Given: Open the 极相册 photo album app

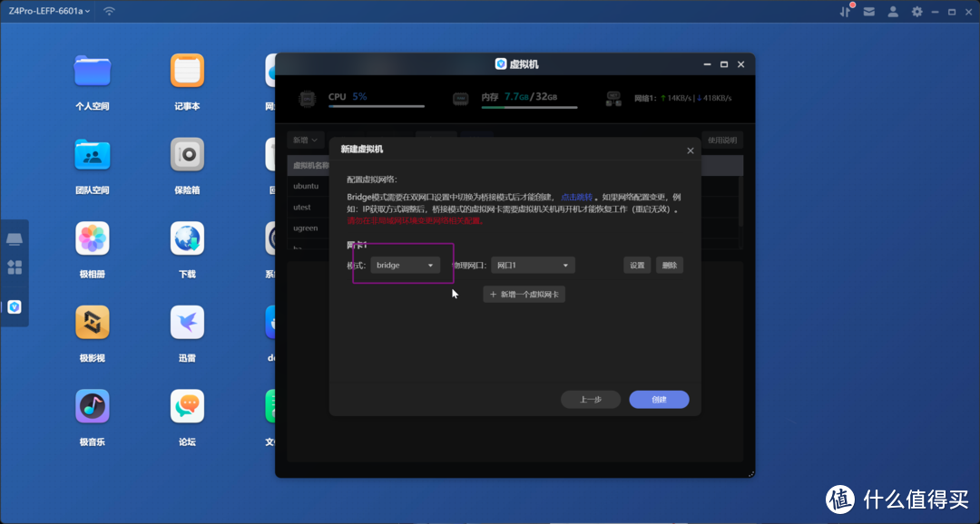Looking at the screenshot, I should coord(92,239).
